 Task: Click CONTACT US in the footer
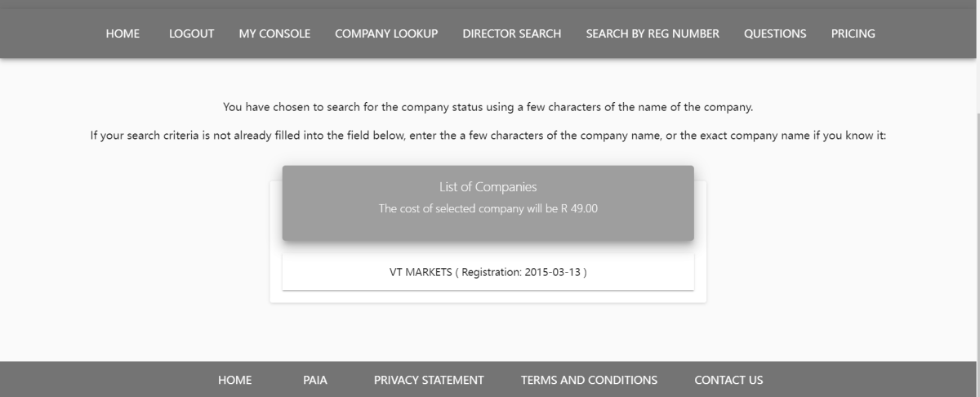[728, 380]
